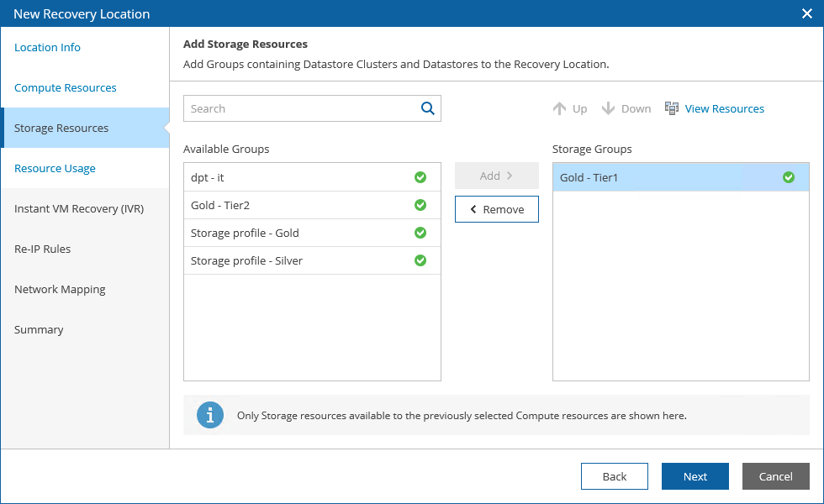824x504 pixels.
Task: Click the search magnifier icon
Action: (428, 108)
